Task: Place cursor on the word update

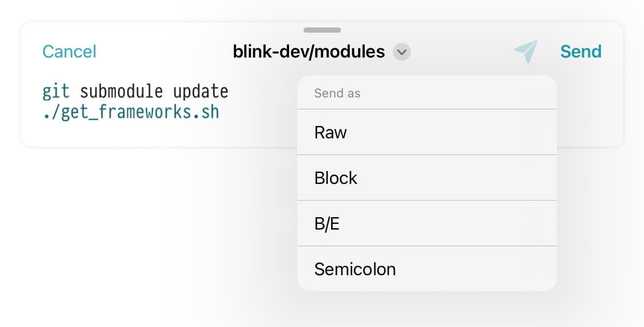Action: point(201,92)
